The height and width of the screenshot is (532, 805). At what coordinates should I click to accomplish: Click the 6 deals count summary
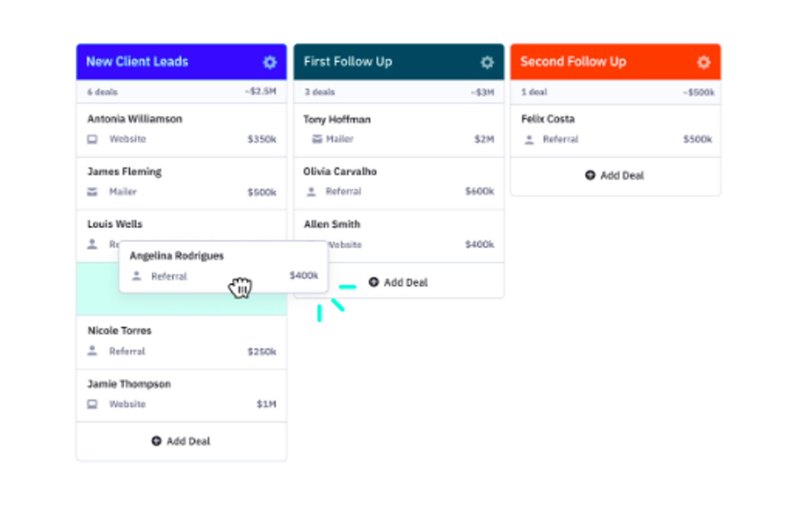click(103, 92)
